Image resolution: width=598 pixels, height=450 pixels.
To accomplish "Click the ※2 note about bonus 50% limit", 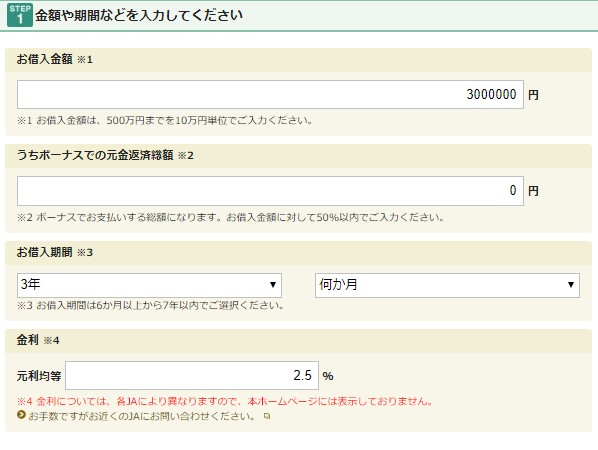I will click(231, 218).
